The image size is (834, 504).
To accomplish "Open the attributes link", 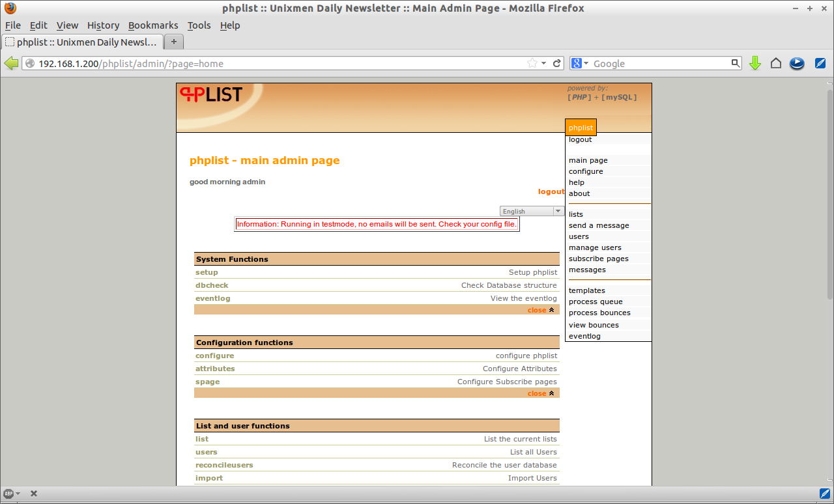I will click(x=215, y=369).
